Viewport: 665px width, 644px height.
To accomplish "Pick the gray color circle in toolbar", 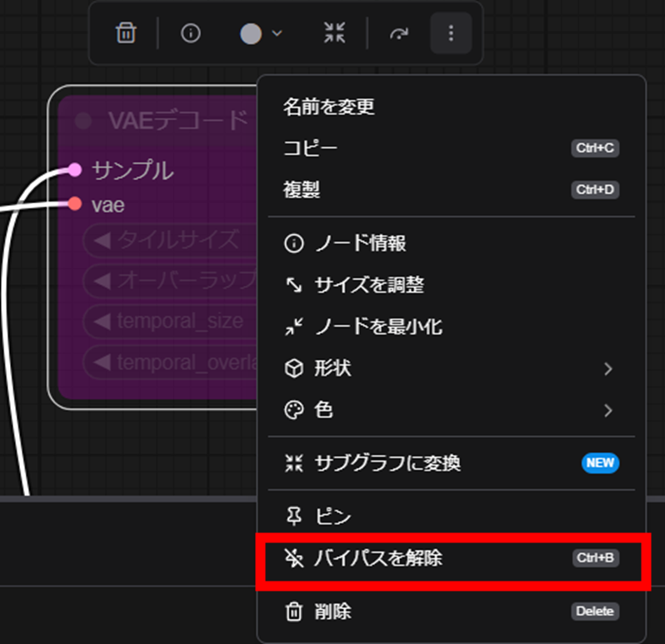I will tap(251, 33).
